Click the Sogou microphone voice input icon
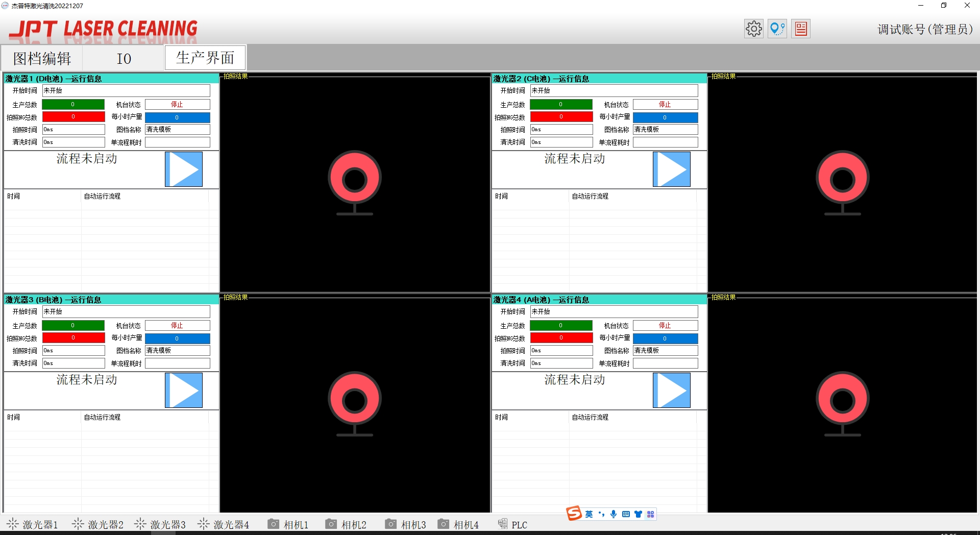980x535 pixels. tap(614, 514)
